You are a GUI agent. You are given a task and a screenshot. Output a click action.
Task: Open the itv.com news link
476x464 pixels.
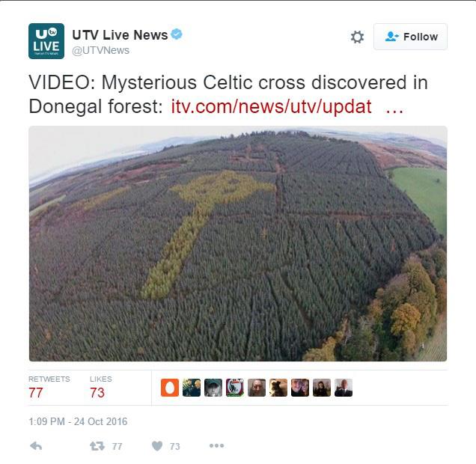[271, 107]
